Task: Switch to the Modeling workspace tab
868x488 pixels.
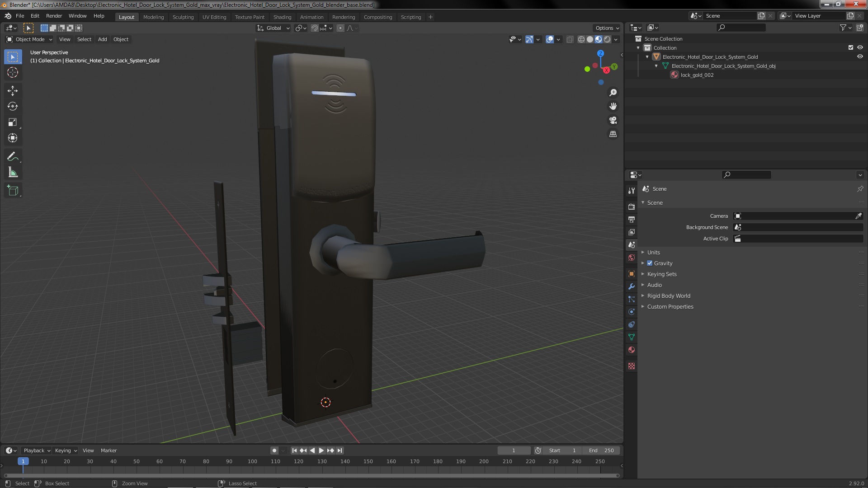Action: [153, 17]
